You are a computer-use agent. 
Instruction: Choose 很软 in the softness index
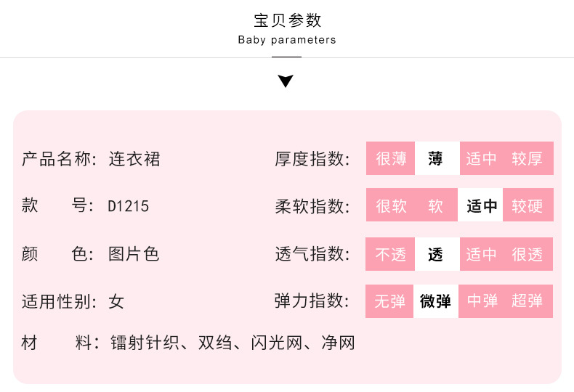coord(391,205)
